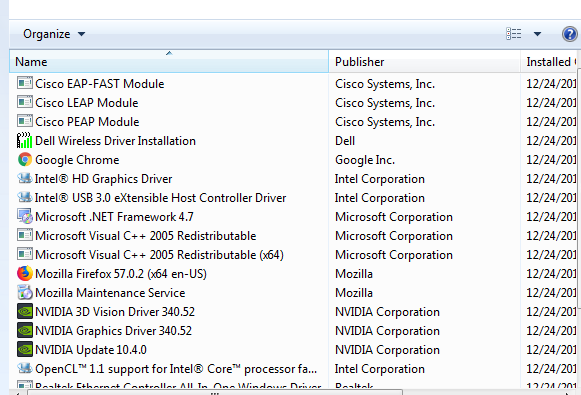Click the NVIDIA Graphics Driver icon
This screenshot has height=395, width=581.
(x=25, y=330)
